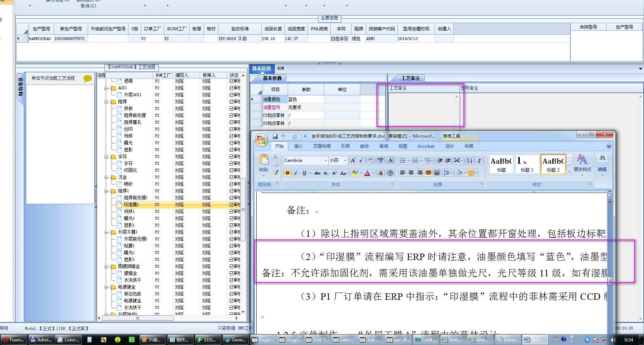Click the Cut scissors icon
This screenshot has width=644, height=345.
275,157
